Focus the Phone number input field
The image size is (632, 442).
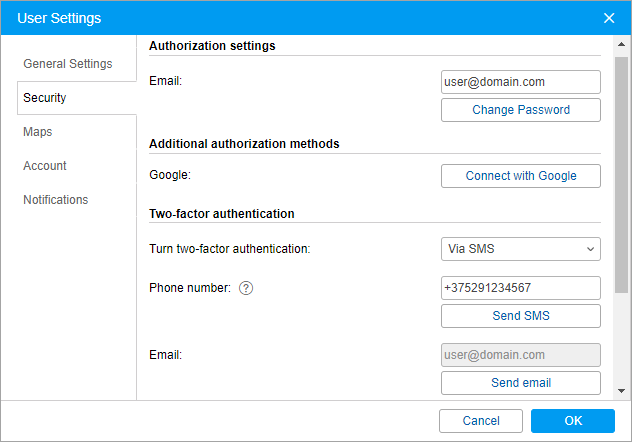pos(520,288)
